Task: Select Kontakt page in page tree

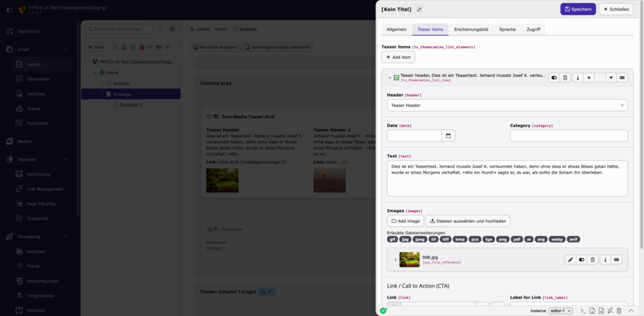Action: click(x=121, y=83)
